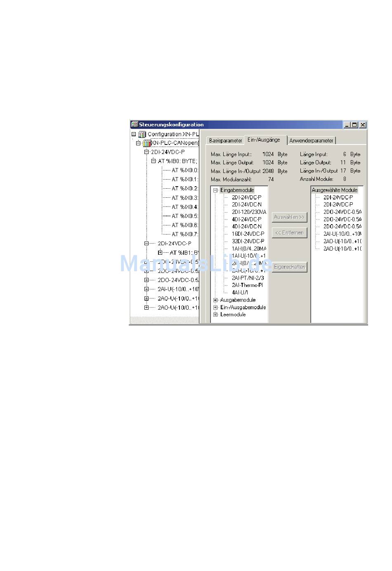The height and width of the screenshot is (571, 392).
Task: Click the Länge Output value 11
Action: pos(343,163)
